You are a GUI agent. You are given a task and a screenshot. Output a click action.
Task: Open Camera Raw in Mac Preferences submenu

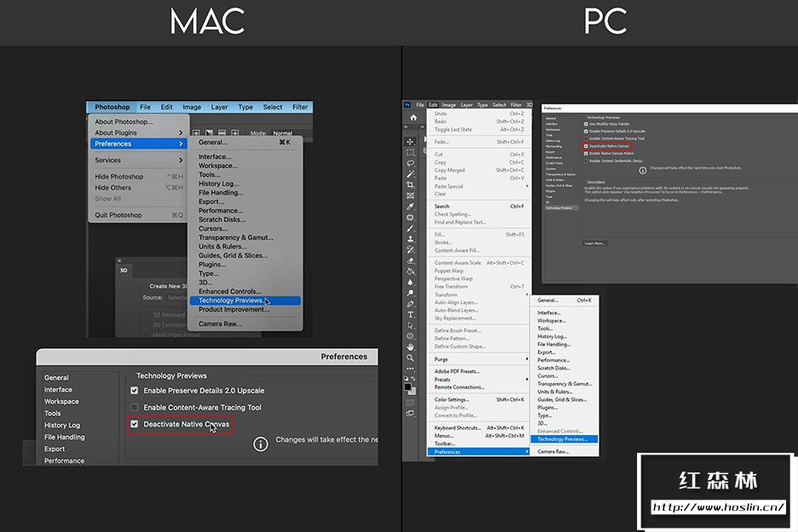(244, 324)
